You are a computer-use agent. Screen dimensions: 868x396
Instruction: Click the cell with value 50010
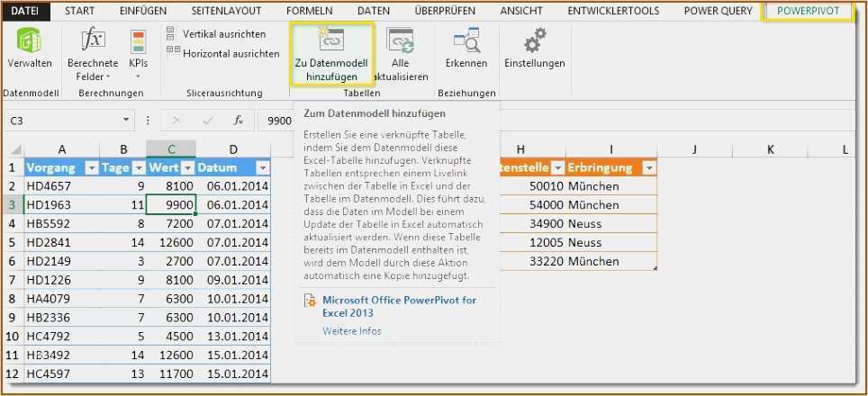click(532, 186)
